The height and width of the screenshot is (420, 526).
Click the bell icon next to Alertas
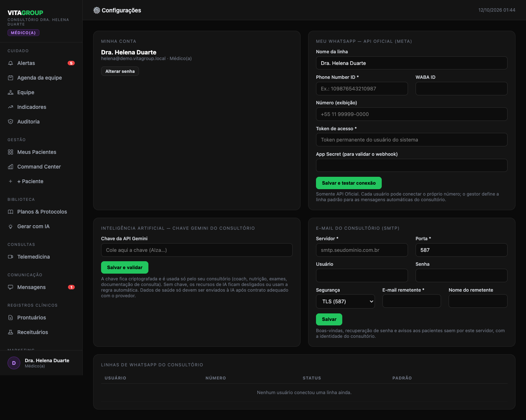coord(11,63)
